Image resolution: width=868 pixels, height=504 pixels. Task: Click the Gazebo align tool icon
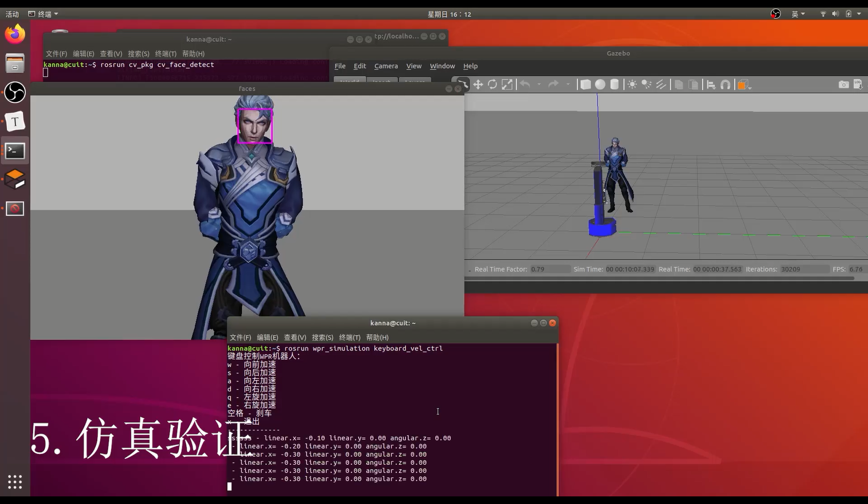pyautogui.click(x=711, y=84)
